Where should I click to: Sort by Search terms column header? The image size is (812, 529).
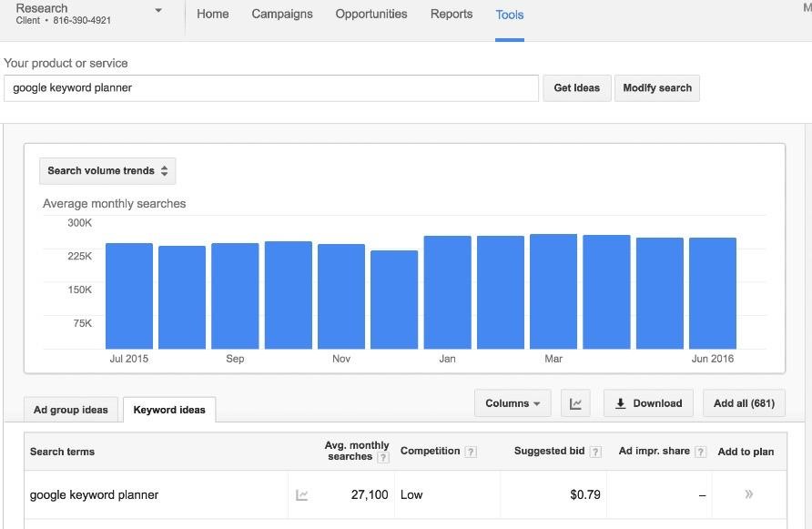62,452
